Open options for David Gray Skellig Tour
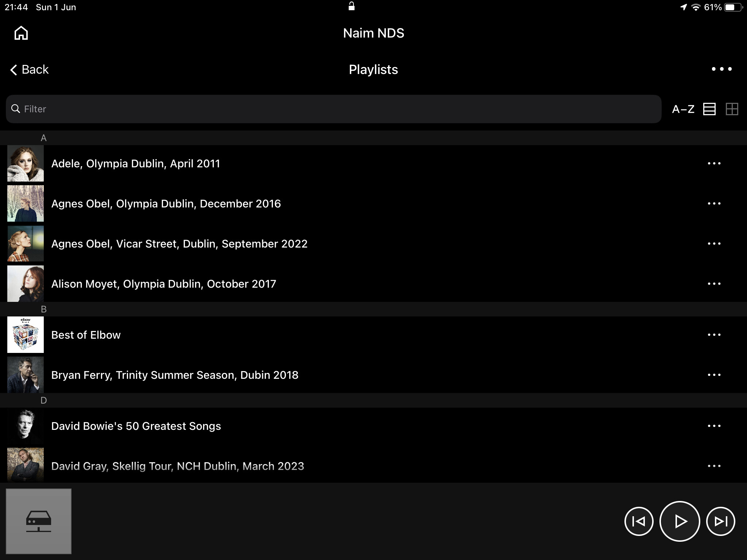Screen dimensions: 747x560 pyautogui.click(x=714, y=466)
